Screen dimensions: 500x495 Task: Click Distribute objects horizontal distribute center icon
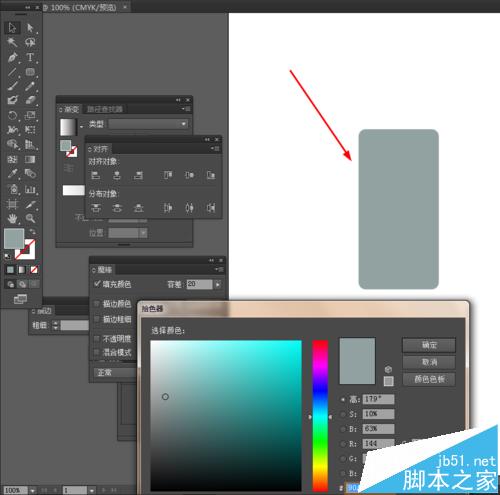[189, 208]
